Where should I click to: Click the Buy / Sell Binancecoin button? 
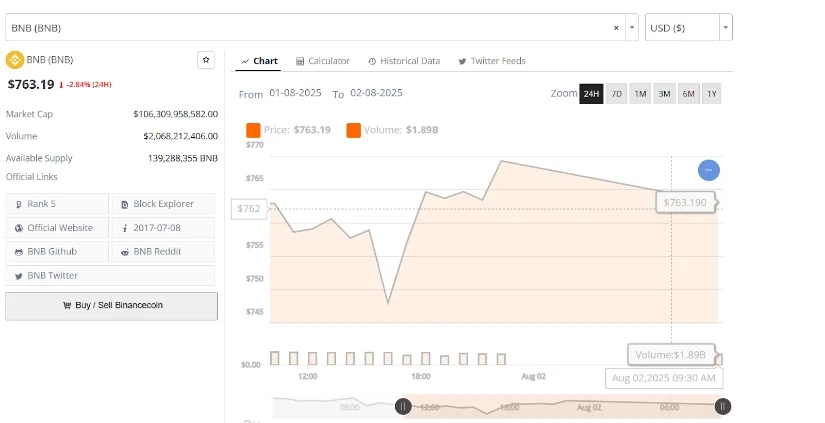(x=111, y=306)
